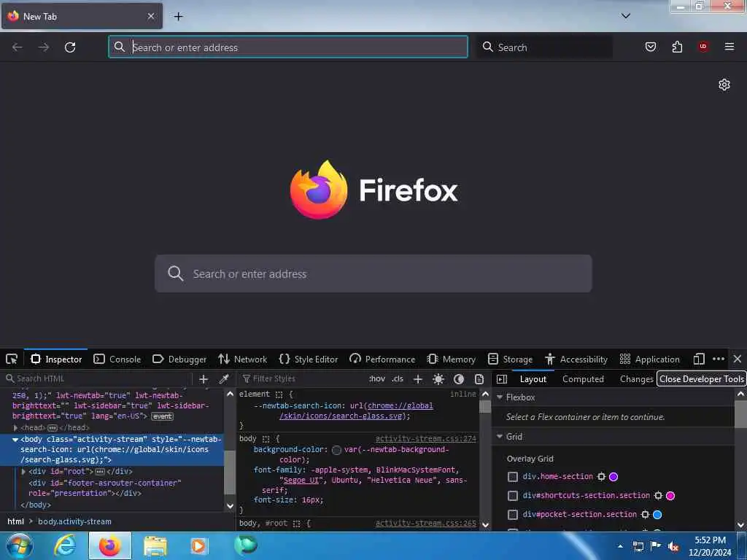Screen dimensions: 747x560
Task: Select the Computed sidebar tab
Action: point(583,379)
